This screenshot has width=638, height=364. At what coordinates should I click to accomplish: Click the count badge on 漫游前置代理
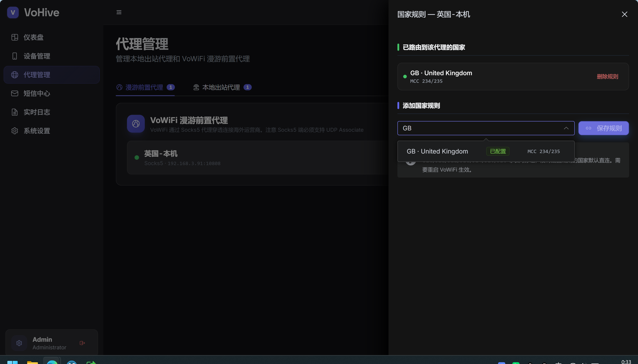coord(171,87)
